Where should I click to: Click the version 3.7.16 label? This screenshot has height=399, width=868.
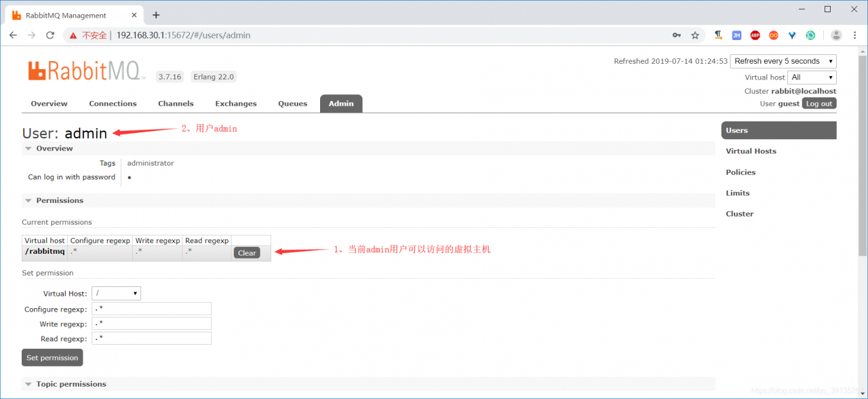click(170, 77)
